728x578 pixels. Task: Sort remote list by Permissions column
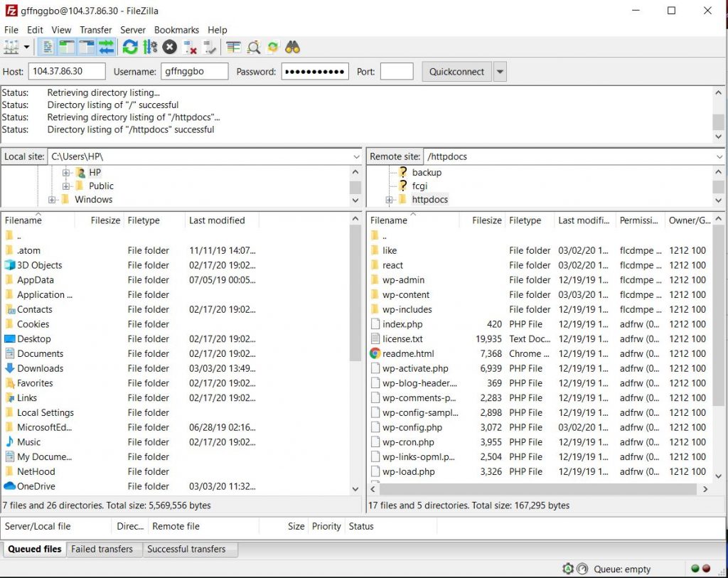640,220
